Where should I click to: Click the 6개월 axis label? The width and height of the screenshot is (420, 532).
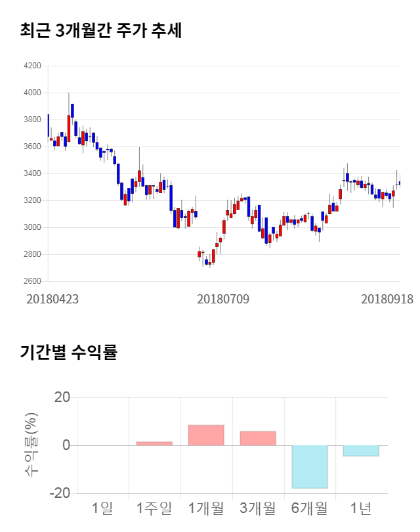[x=310, y=508]
